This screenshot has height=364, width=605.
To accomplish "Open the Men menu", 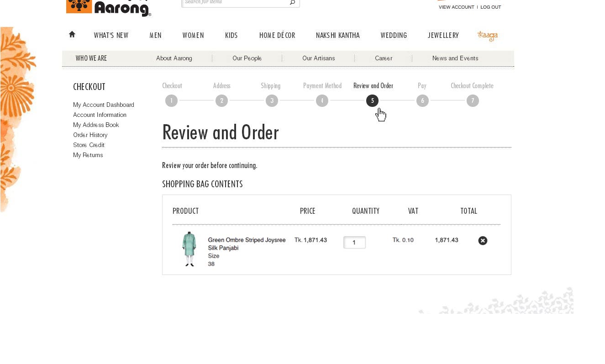I will coord(155,35).
